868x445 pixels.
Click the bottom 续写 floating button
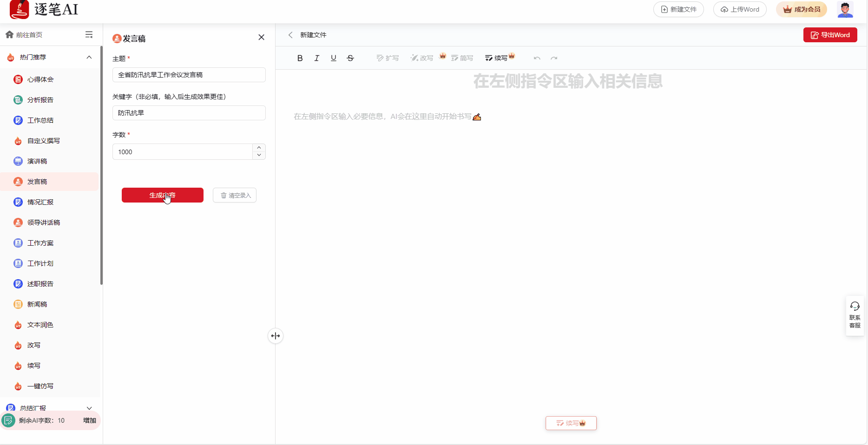coord(571,423)
